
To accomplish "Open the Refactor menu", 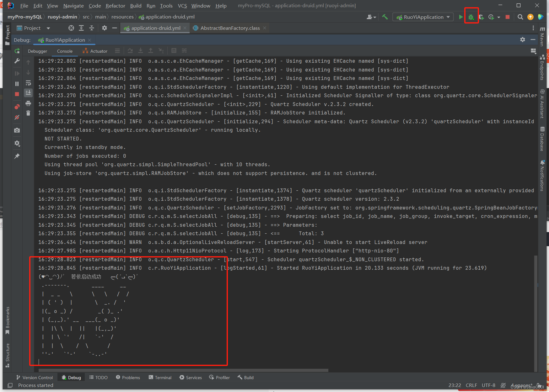I will pos(115,6).
